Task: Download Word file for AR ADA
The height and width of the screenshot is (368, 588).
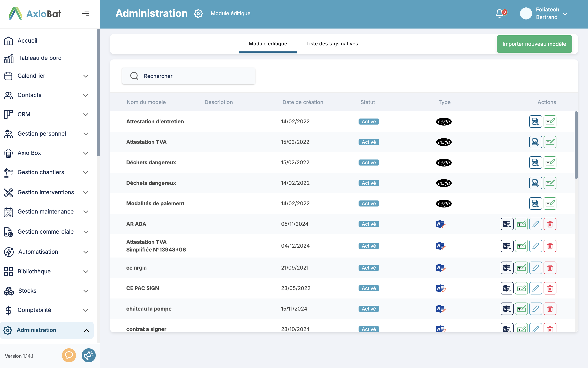Action: coord(507,224)
